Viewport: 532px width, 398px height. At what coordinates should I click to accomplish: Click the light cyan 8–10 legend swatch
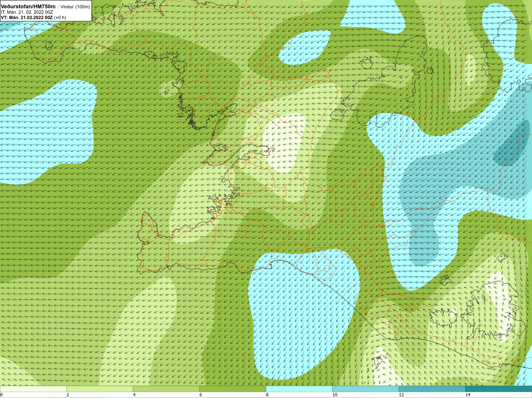[299, 389]
